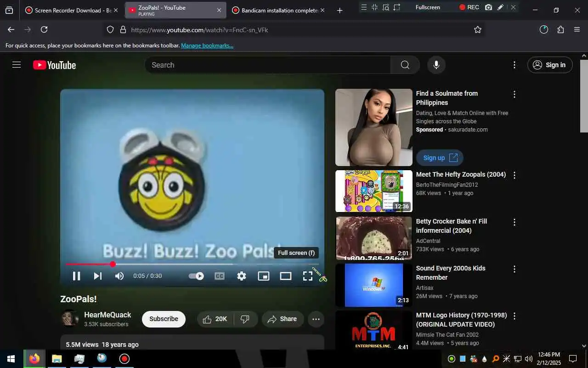This screenshot has height=368, width=588.
Task: Go back in browser history
Action: 11,29
